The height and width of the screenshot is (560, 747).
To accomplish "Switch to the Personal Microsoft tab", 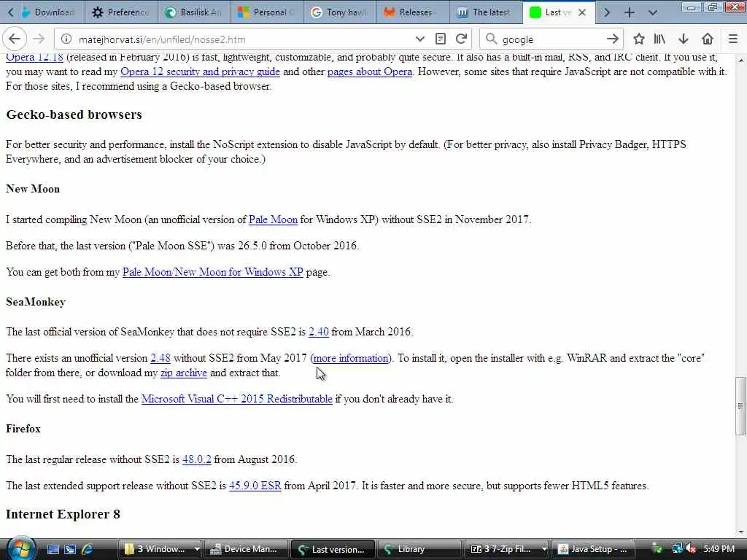I will (268, 12).
